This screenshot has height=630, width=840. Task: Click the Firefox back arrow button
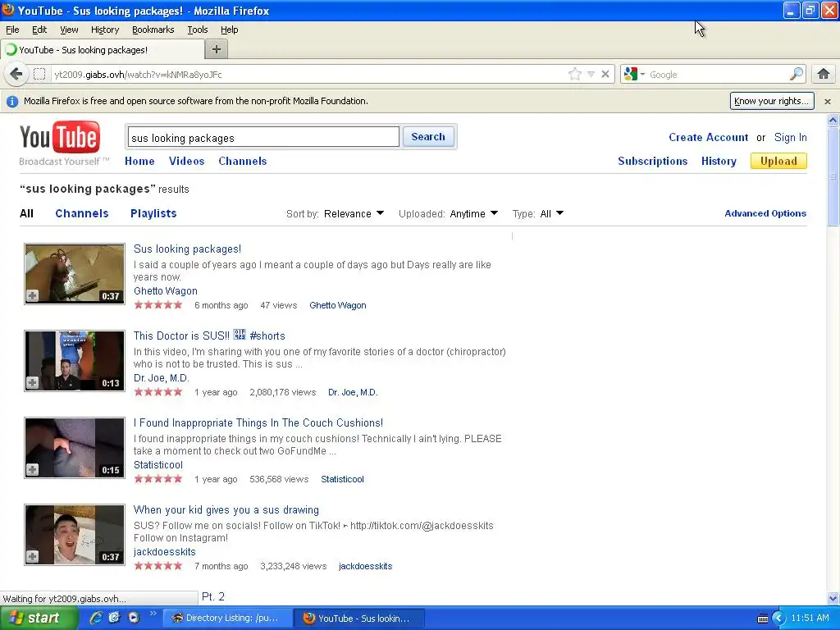click(x=16, y=74)
